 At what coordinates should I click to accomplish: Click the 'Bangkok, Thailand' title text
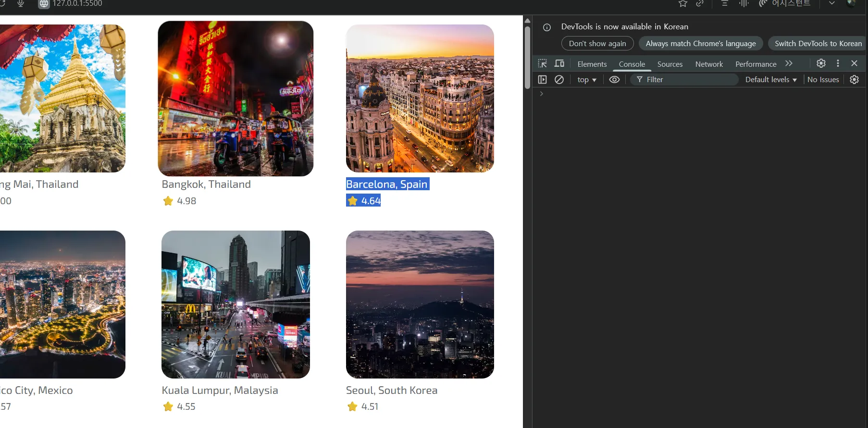206,184
